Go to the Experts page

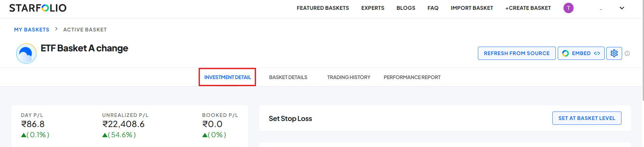click(x=373, y=8)
